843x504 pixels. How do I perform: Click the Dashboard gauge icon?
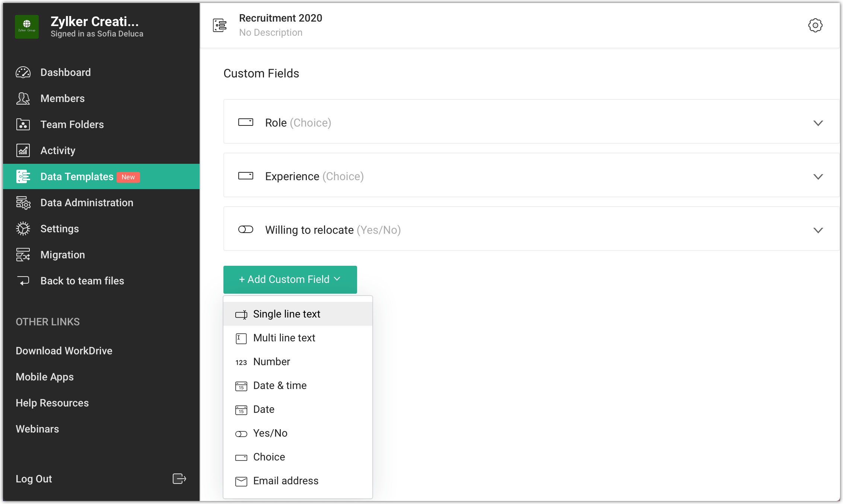[x=23, y=72]
